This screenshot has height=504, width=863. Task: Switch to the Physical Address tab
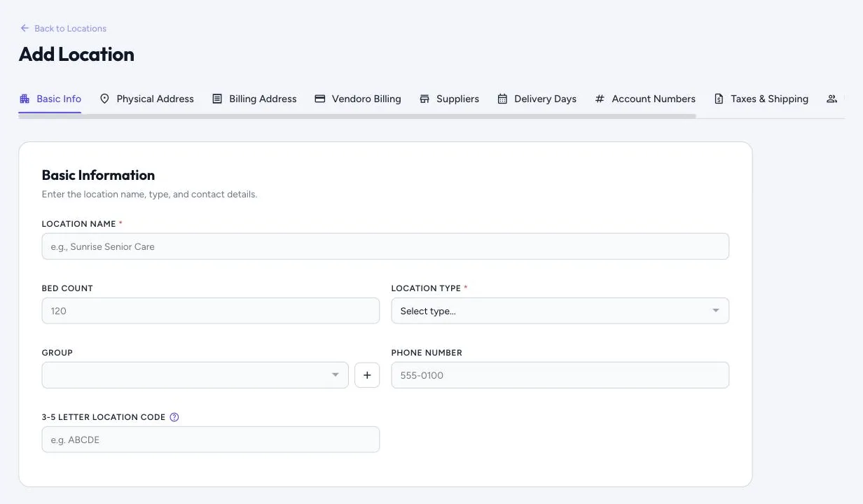tap(146, 99)
